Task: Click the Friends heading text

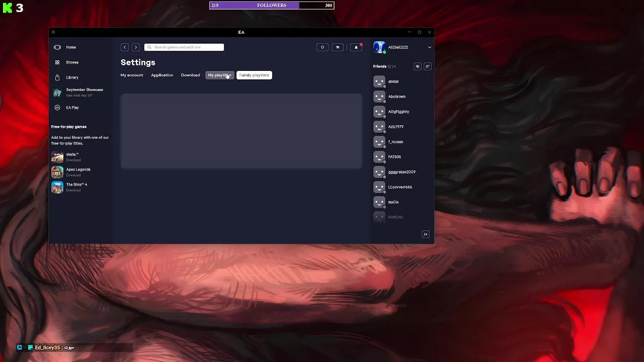Action: coord(380,66)
